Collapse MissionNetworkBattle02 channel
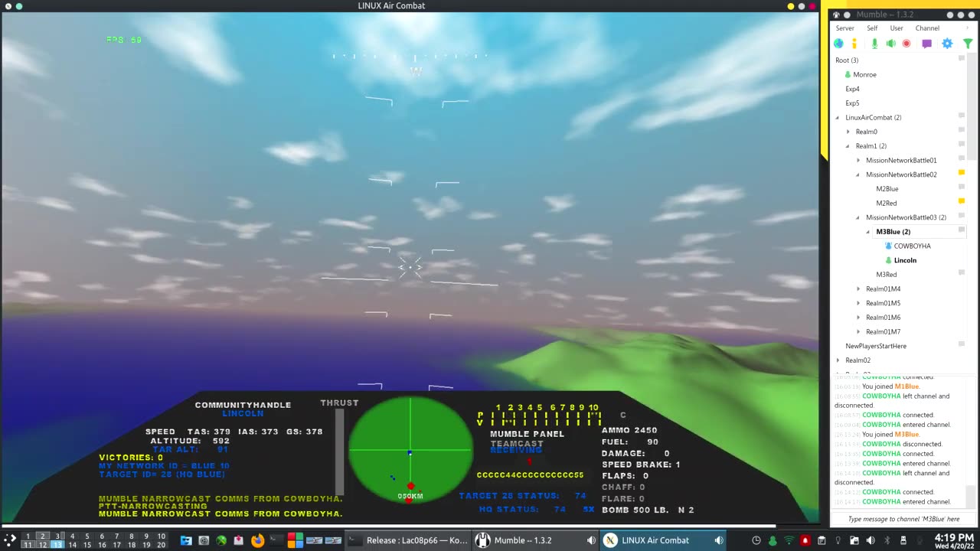The height and width of the screenshot is (551, 980). tap(858, 174)
